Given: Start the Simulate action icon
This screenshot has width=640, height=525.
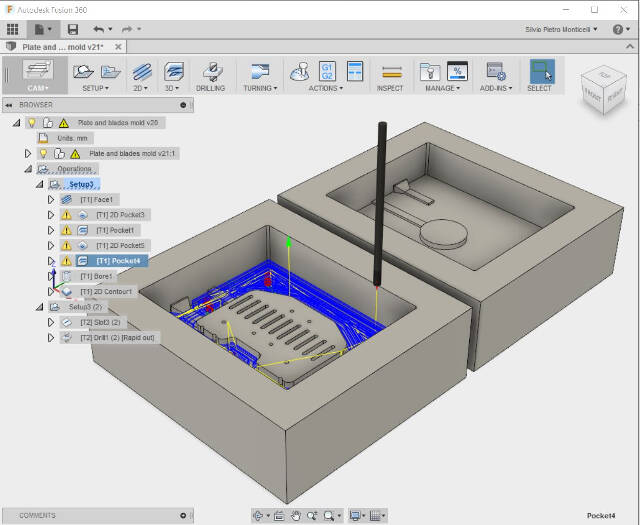Looking at the screenshot, I should click(x=300, y=71).
